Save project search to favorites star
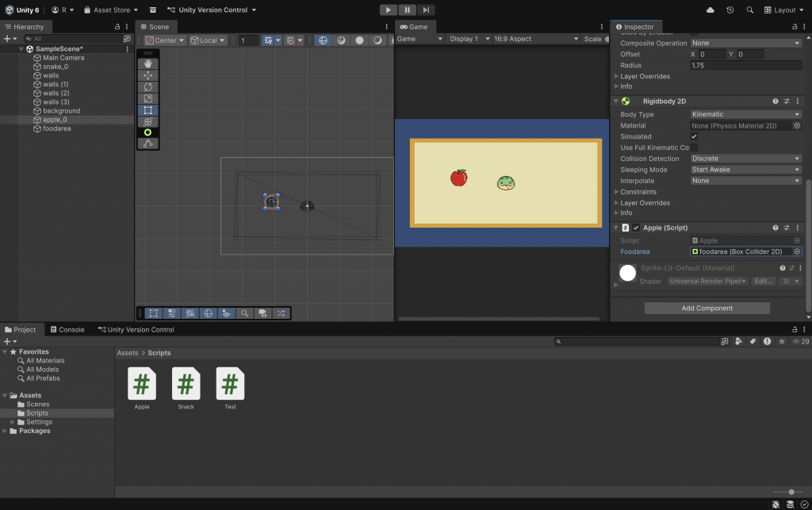Viewport: 812px width, 510px height. 782,341
